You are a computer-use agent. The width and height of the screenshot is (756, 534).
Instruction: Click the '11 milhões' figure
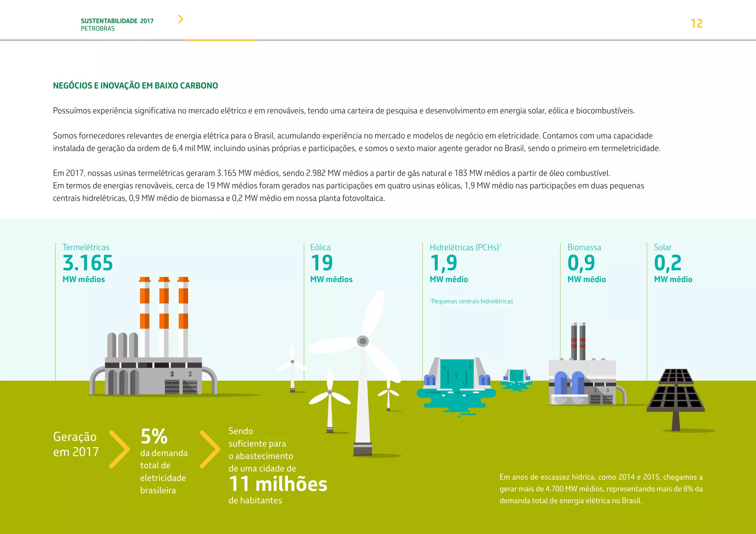click(x=278, y=484)
